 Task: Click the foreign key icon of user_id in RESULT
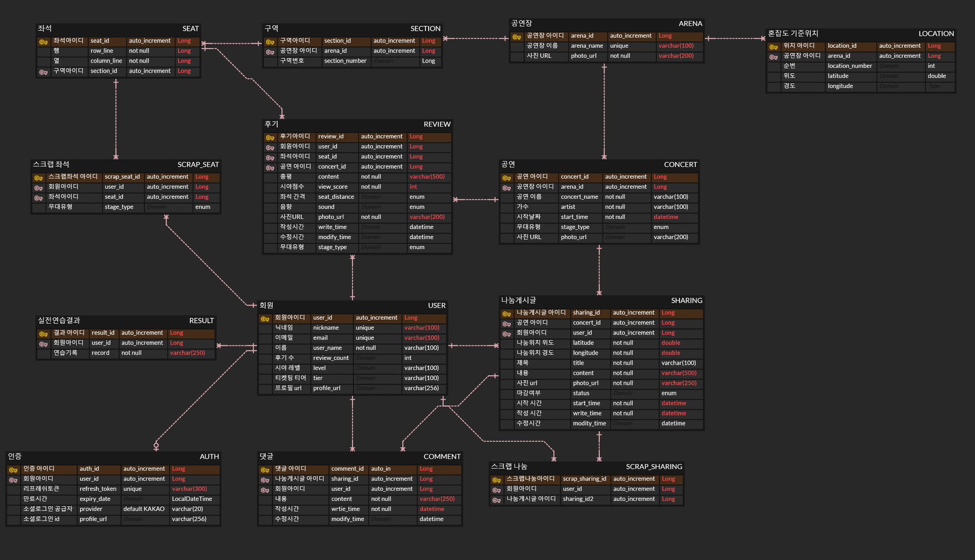[43, 344]
